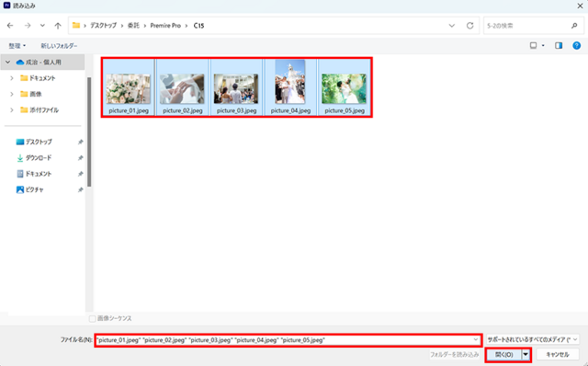
Task: Click the キャンセル button
Action: tap(558, 355)
